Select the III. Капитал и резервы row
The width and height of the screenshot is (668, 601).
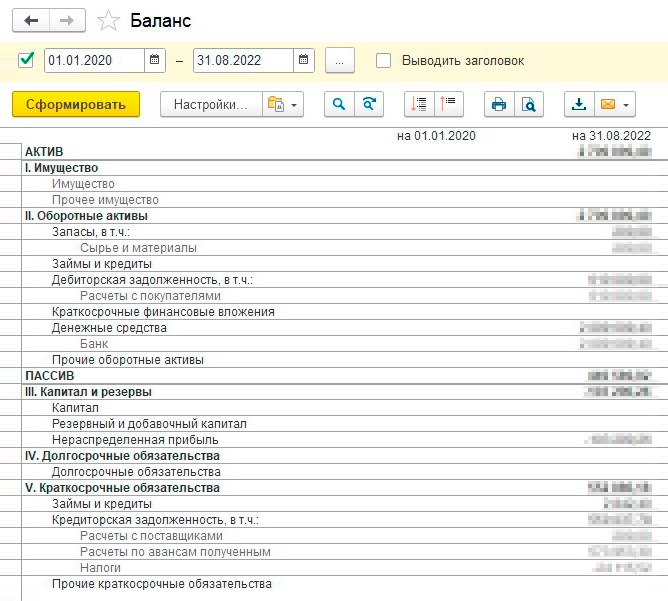point(344,392)
